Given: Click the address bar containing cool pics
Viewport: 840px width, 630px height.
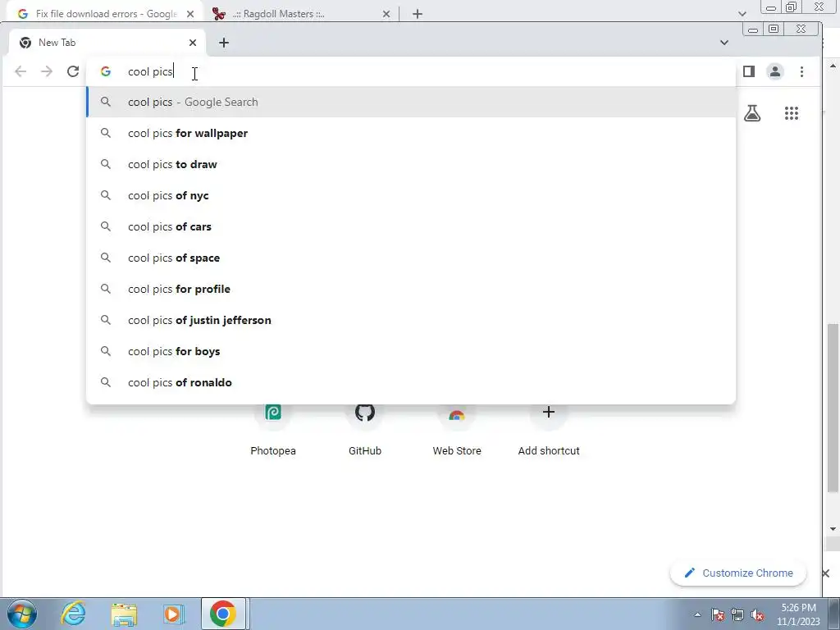Looking at the screenshot, I should tap(411, 71).
